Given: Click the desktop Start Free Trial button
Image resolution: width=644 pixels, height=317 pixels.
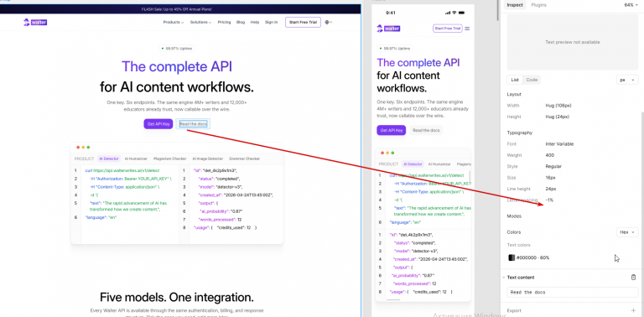Looking at the screenshot, I should click(303, 22).
